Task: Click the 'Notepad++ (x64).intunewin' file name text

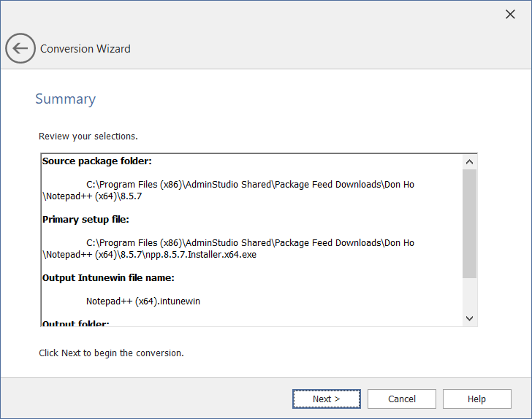Action: pyautogui.click(x=142, y=301)
